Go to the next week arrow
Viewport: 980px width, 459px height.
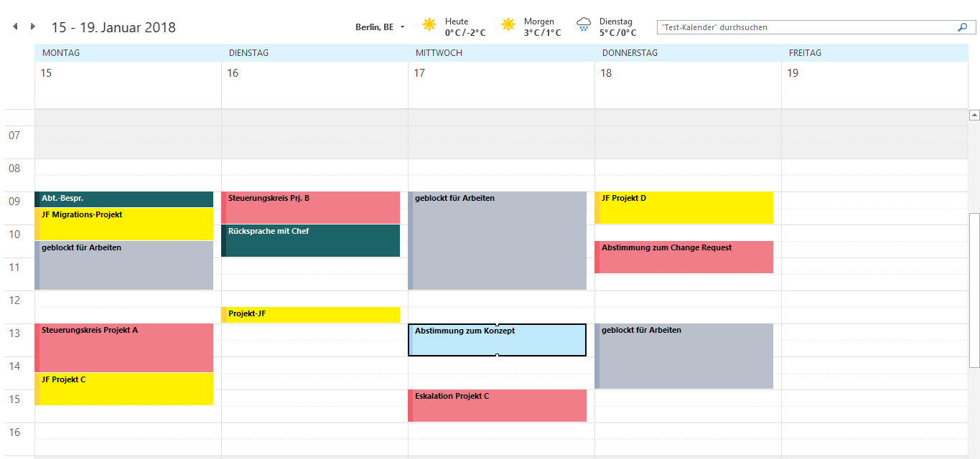click(x=32, y=27)
